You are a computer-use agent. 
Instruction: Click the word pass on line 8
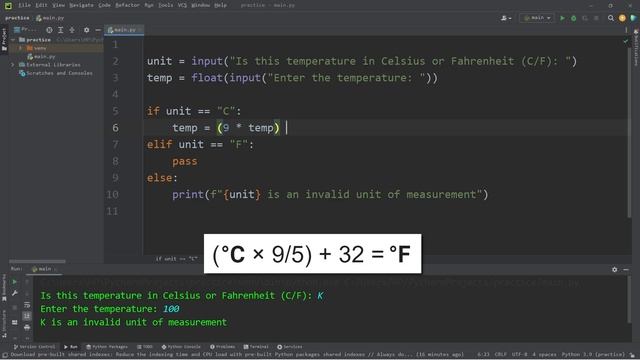tap(184, 161)
